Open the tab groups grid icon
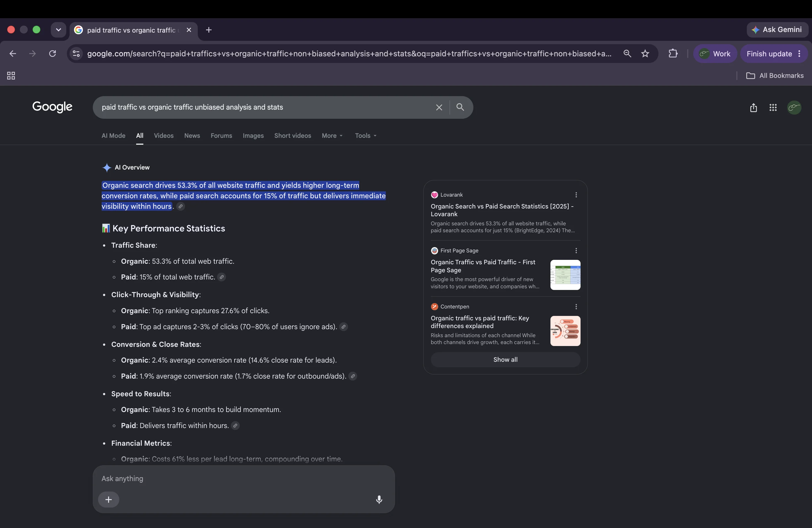 pos(11,76)
